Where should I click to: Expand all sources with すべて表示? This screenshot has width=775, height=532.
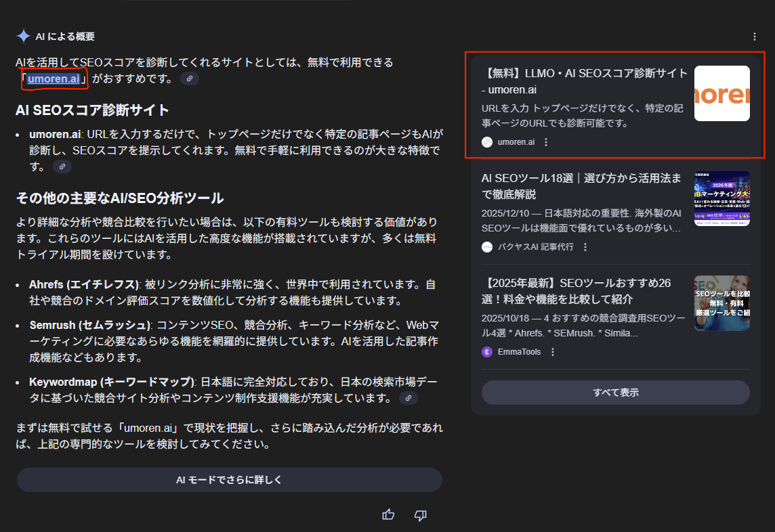pyautogui.click(x=615, y=393)
